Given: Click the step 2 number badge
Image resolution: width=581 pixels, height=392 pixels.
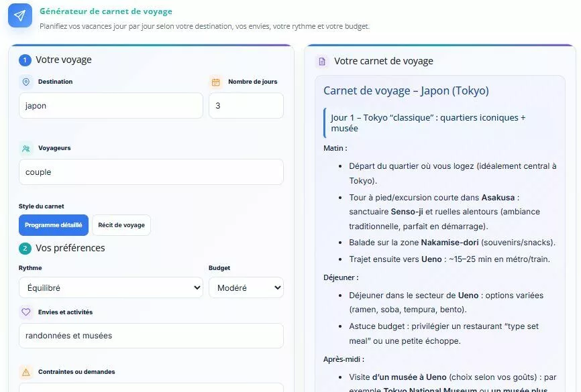Looking at the screenshot, I should [x=25, y=248].
